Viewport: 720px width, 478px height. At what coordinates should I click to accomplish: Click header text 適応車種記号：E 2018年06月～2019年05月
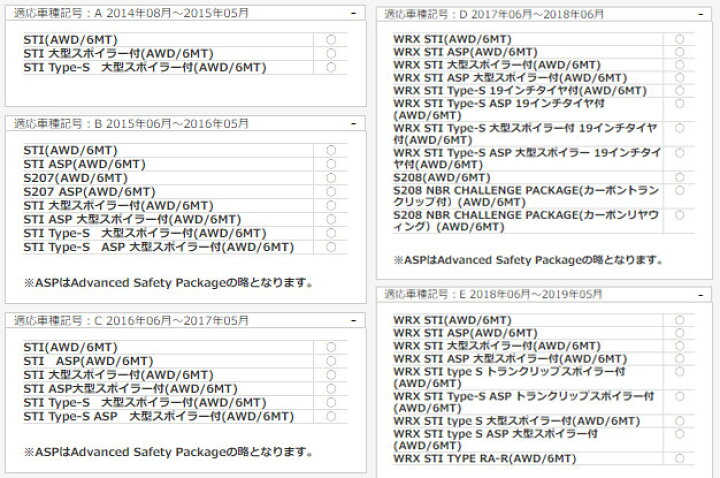tap(493, 294)
